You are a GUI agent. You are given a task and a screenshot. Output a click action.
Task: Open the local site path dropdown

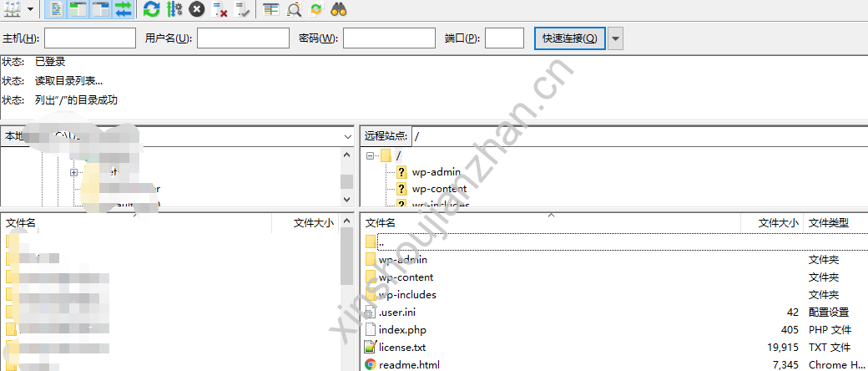347,136
